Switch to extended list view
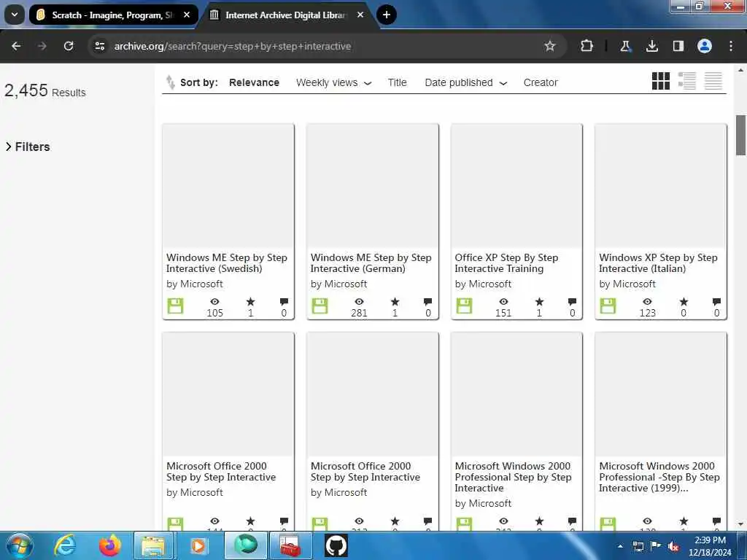The image size is (747, 560). 686,81
